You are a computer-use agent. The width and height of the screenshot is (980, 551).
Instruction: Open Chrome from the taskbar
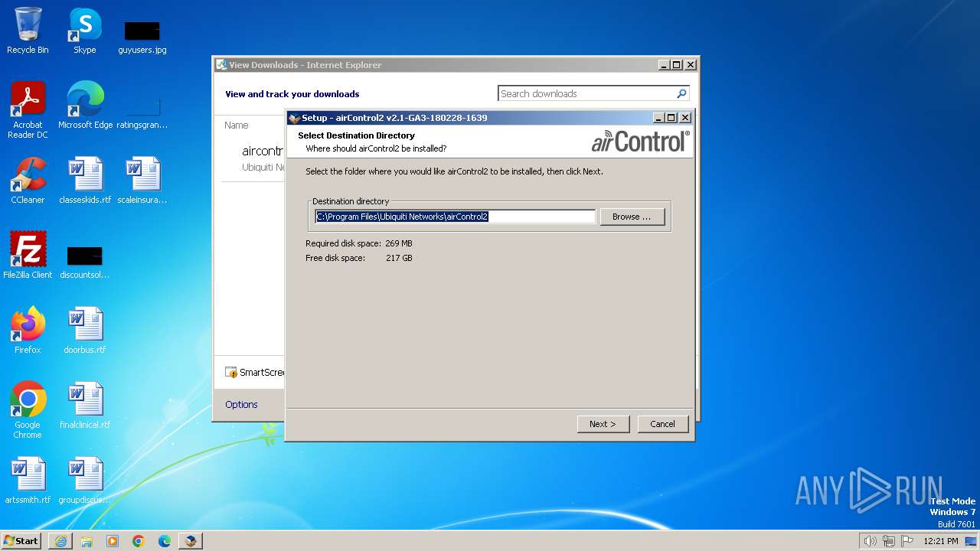pos(139,541)
